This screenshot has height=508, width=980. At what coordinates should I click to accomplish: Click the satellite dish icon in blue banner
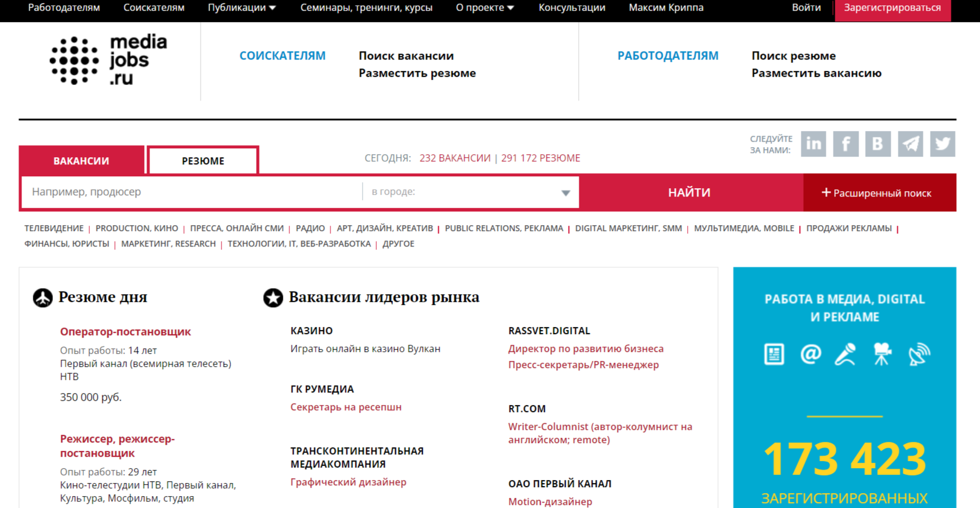[x=919, y=354]
